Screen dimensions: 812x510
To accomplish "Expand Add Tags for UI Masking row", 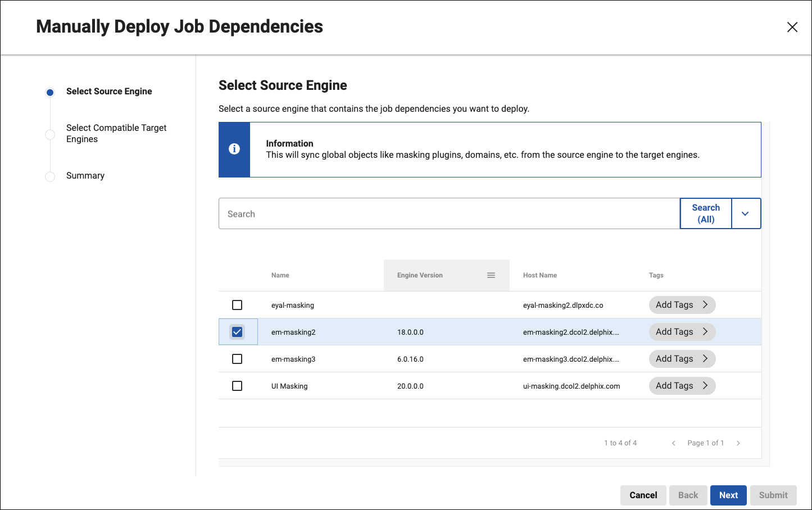I will pyautogui.click(x=682, y=386).
